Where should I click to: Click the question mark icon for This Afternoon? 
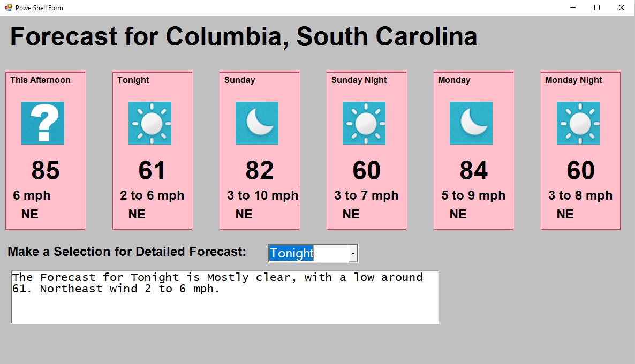click(x=43, y=123)
